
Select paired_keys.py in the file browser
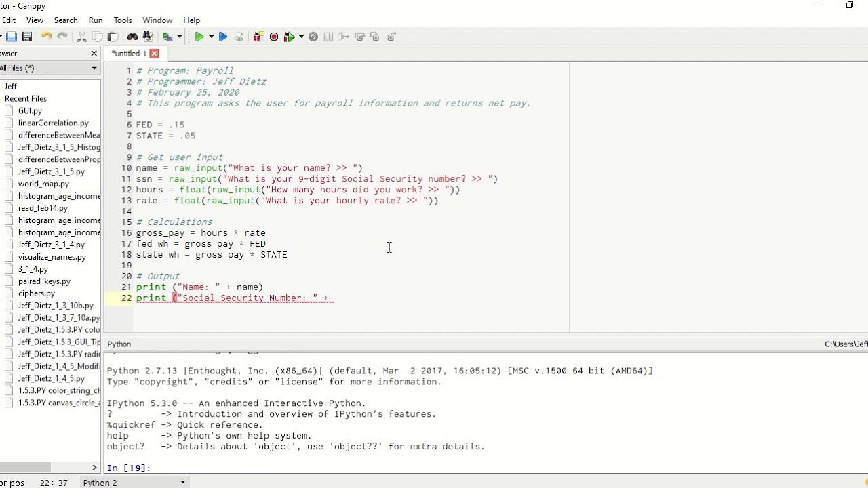tap(44, 281)
